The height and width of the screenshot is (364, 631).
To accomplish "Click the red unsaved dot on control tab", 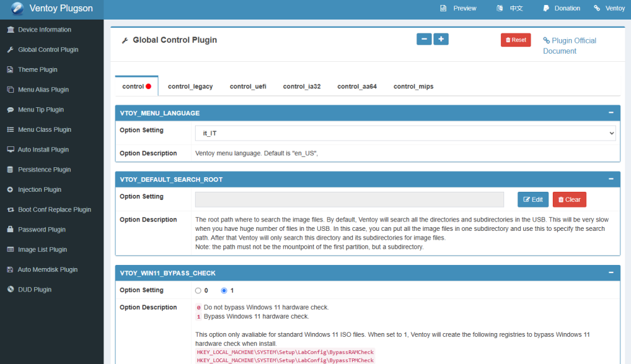I will 148,86.
